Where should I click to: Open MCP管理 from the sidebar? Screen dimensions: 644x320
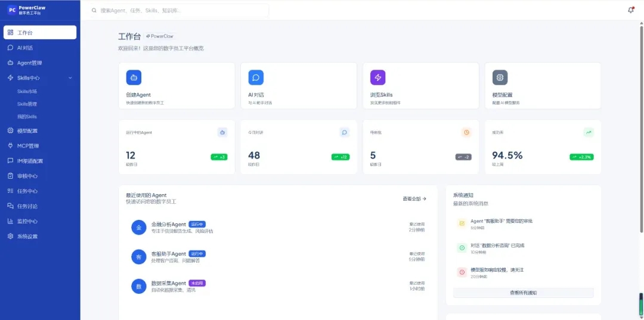(x=27, y=145)
